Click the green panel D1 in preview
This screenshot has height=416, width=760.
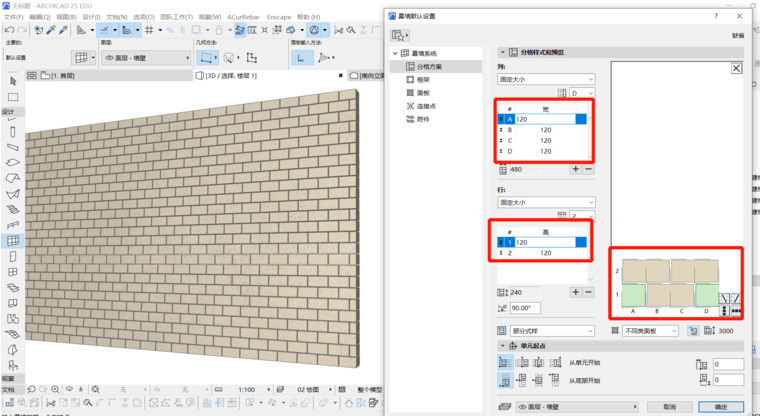(707, 295)
